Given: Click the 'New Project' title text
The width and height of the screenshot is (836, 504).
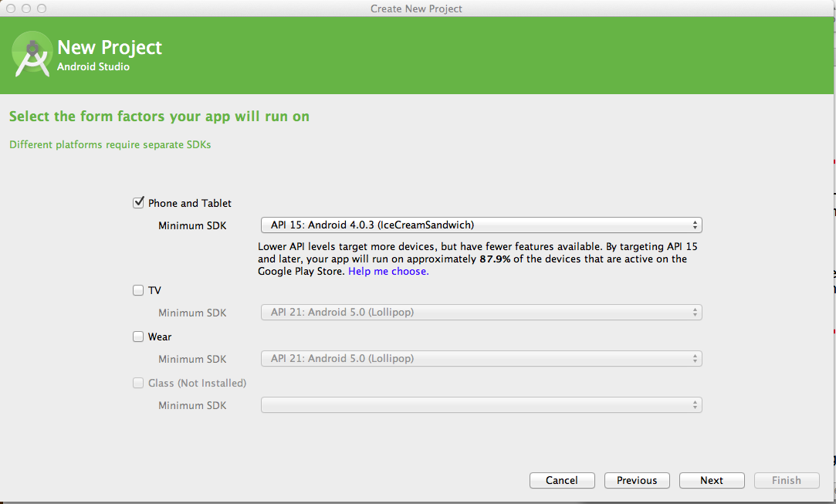Looking at the screenshot, I should click(110, 48).
